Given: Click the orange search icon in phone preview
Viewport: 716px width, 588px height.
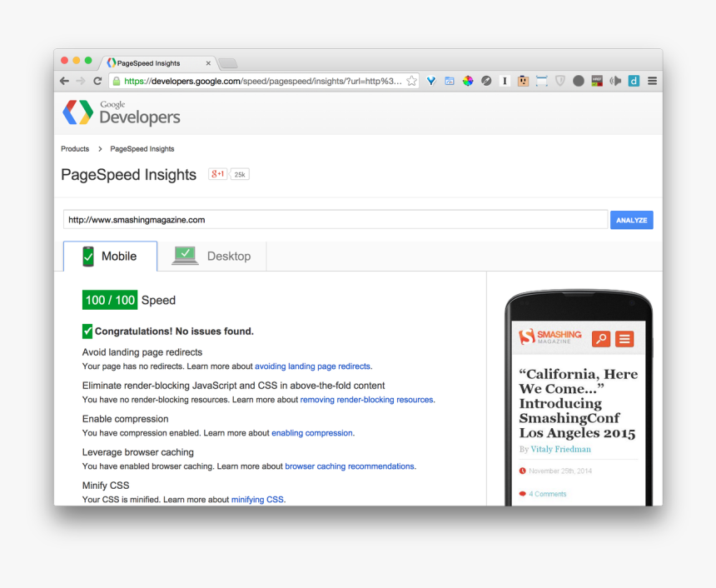Looking at the screenshot, I should (601, 339).
